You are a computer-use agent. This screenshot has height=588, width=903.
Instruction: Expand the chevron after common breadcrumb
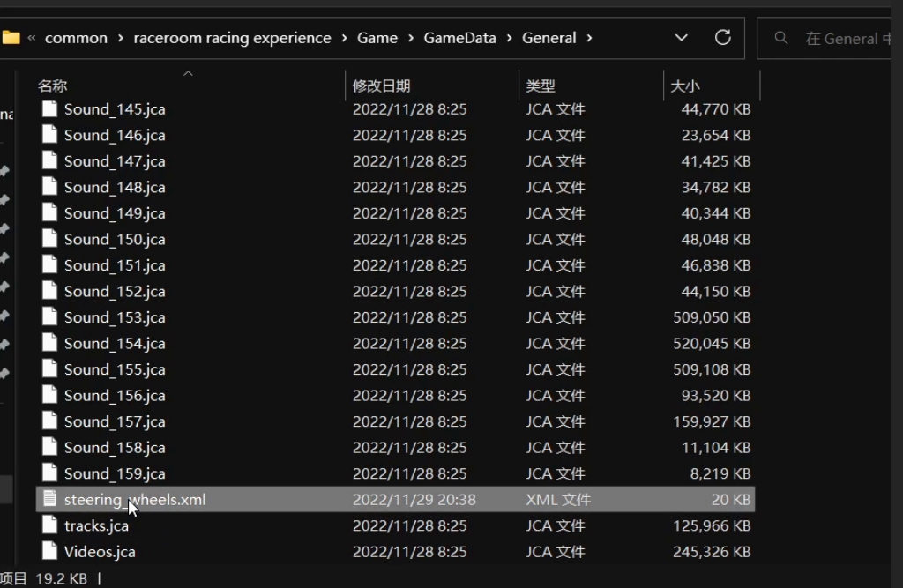click(x=120, y=38)
